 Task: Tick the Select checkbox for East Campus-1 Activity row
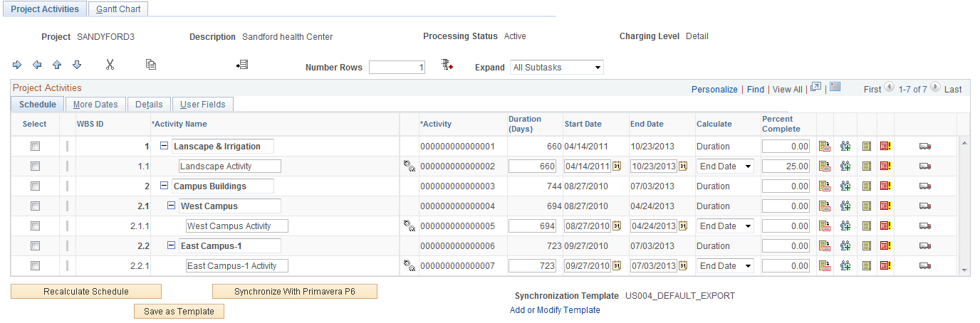35,265
